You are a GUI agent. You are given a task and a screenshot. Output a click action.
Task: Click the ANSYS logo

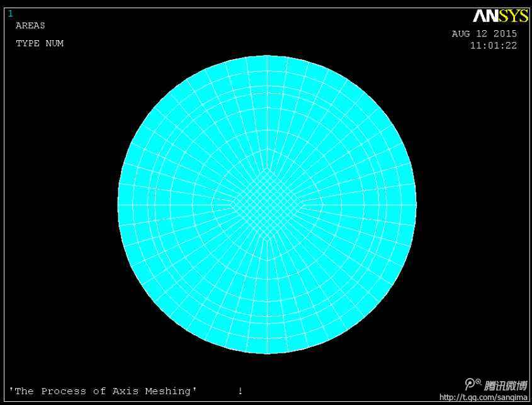pos(501,16)
